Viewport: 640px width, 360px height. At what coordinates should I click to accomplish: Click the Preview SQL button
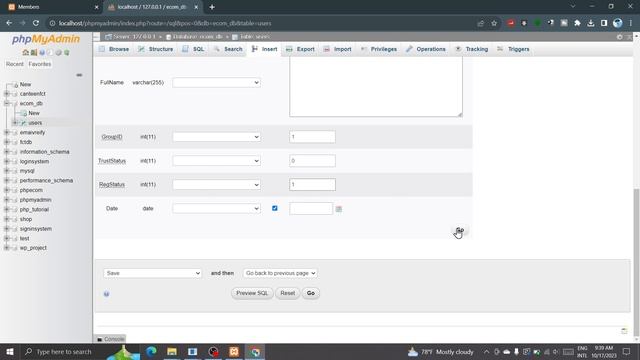[252, 293]
